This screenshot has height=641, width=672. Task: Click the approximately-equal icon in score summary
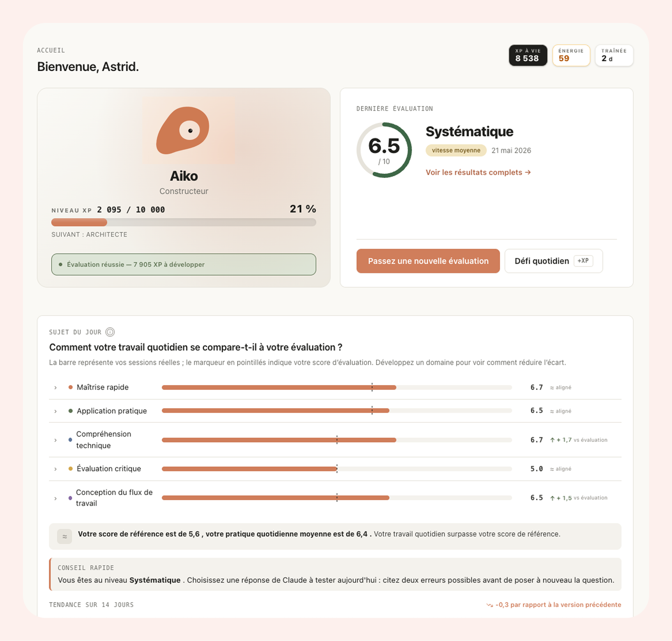[65, 536]
